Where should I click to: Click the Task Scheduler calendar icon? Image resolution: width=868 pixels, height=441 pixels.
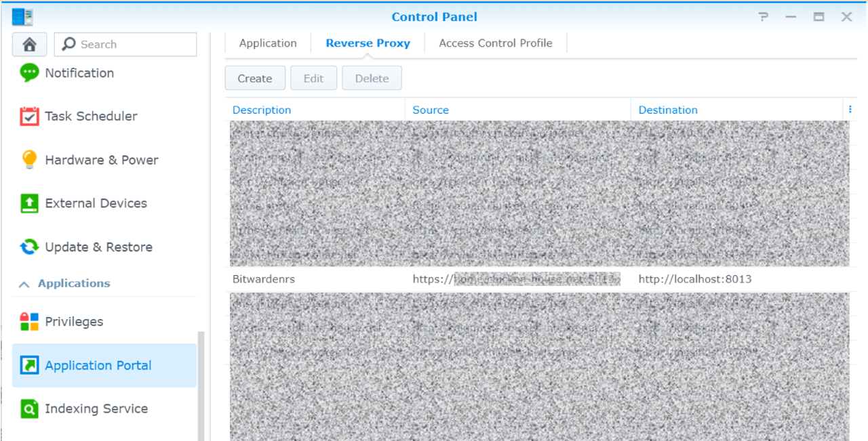tap(29, 117)
